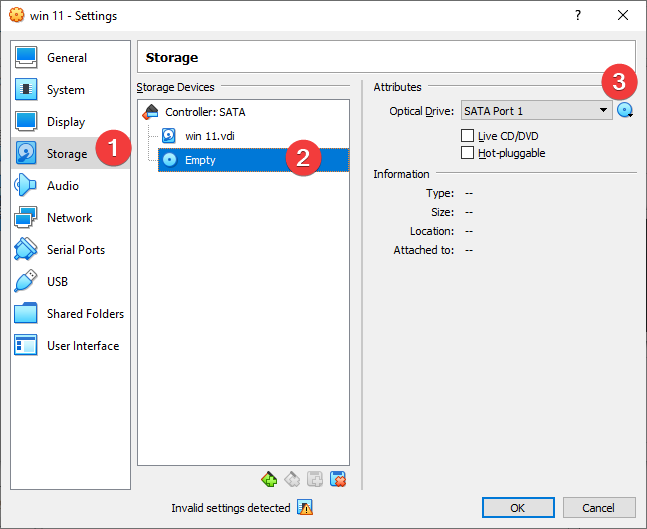Click the 'Size:' information label
The height and width of the screenshot is (529, 647).
click(442, 212)
